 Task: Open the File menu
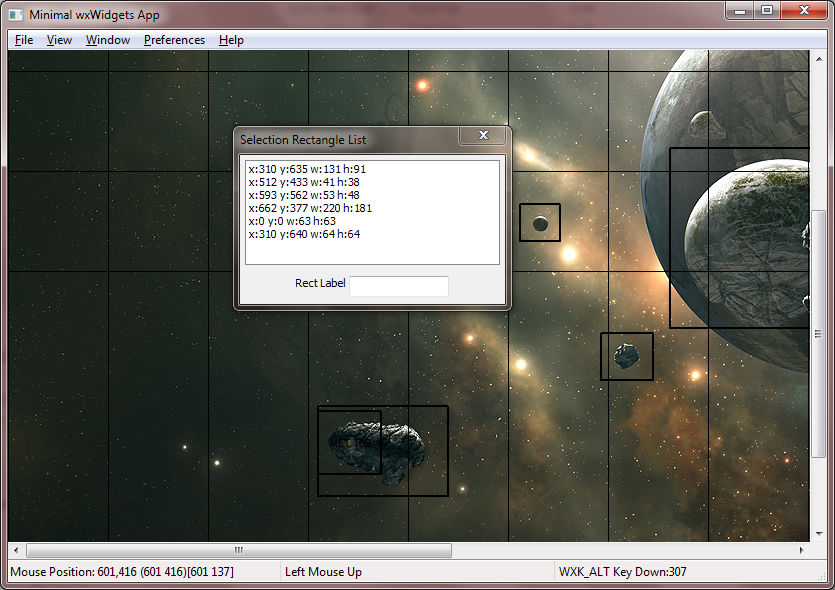coord(24,40)
